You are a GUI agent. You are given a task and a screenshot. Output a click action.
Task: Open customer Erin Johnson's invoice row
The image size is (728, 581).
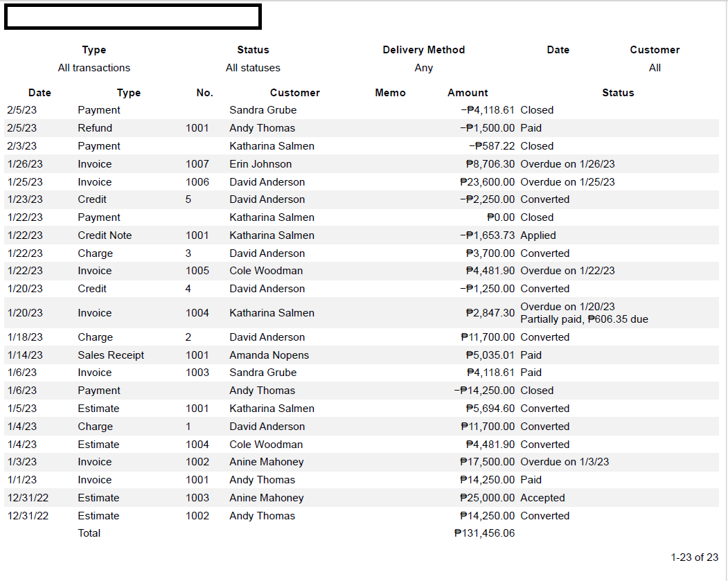pyautogui.click(x=260, y=164)
